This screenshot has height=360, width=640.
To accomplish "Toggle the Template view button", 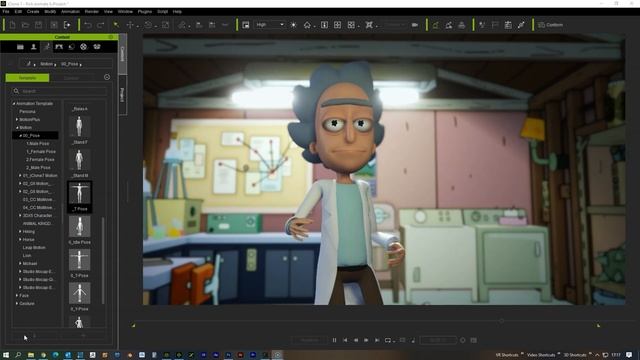I will coord(27,78).
